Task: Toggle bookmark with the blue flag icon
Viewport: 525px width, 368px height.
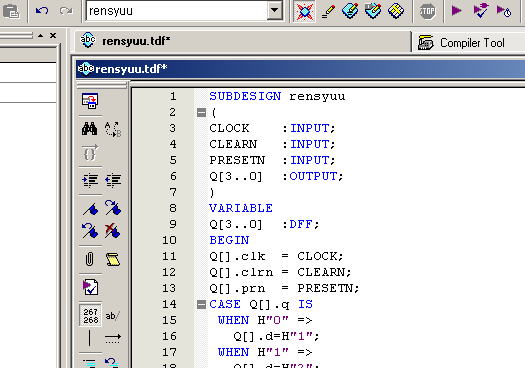Action: tap(90, 209)
